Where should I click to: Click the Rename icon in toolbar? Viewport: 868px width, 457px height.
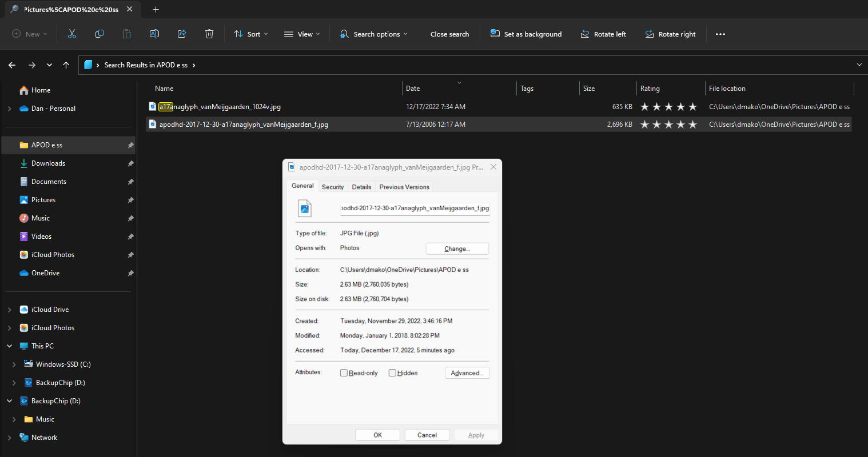[x=154, y=34]
